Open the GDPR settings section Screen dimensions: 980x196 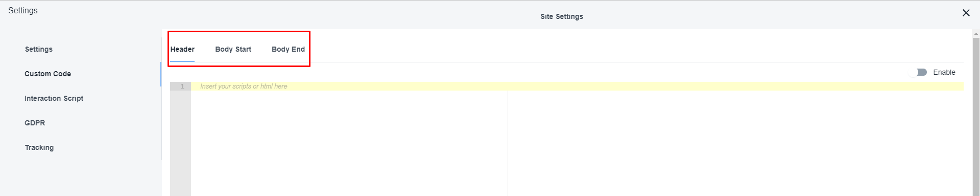(x=35, y=123)
